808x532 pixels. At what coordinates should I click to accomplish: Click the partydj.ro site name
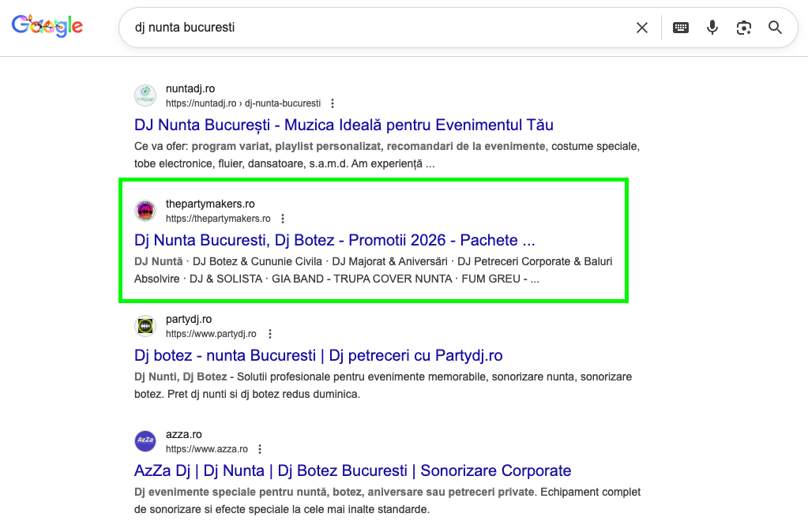point(189,320)
